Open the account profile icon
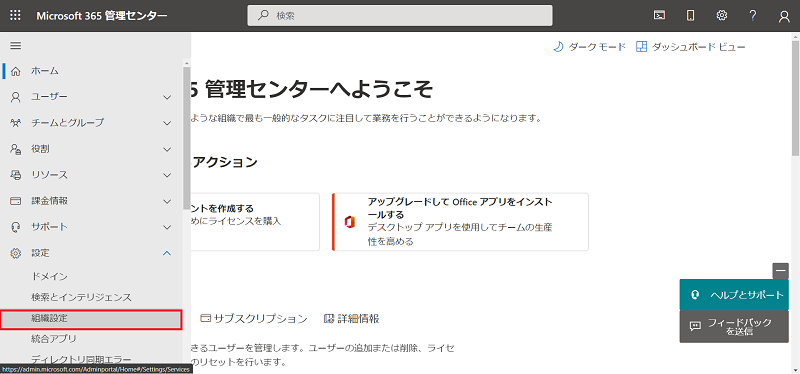The height and width of the screenshot is (374, 800). 784,16
